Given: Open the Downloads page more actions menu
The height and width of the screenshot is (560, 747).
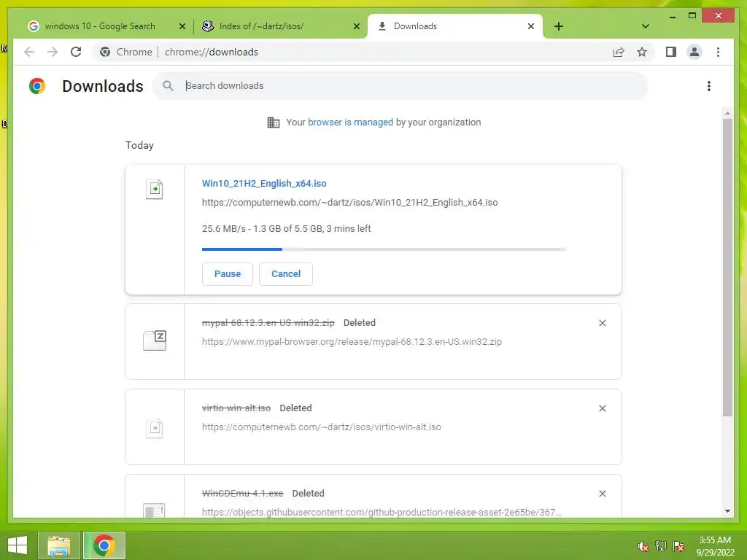Looking at the screenshot, I should (x=709, y=86).
